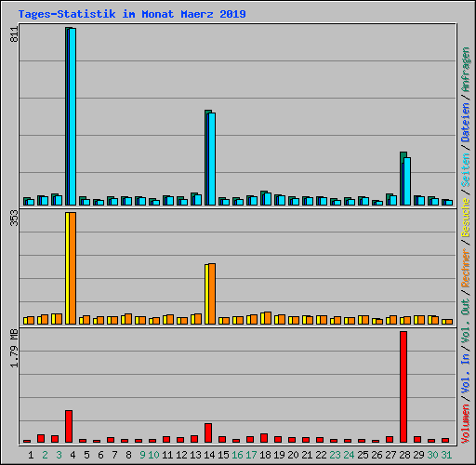Click the 'Besuche' legend label

click(x=466, y=218)
